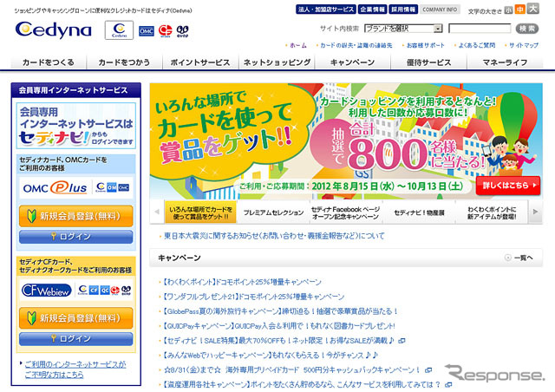Open よくあるご質問 link
555x392 pixels.
(477, 45)
